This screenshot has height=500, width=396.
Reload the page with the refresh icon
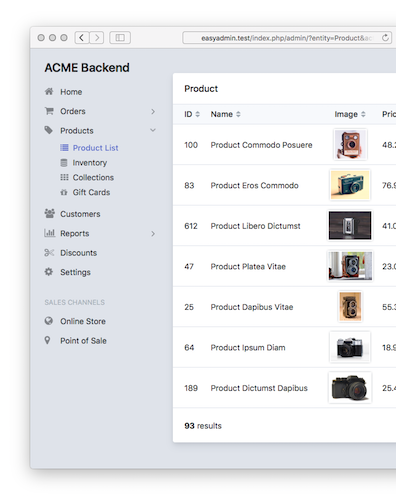pos(385,38)
